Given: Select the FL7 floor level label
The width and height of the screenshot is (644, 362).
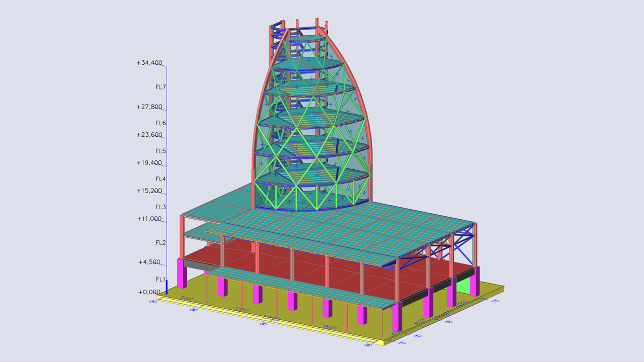Looking at the screenshot, I should [x=160, y=87].
